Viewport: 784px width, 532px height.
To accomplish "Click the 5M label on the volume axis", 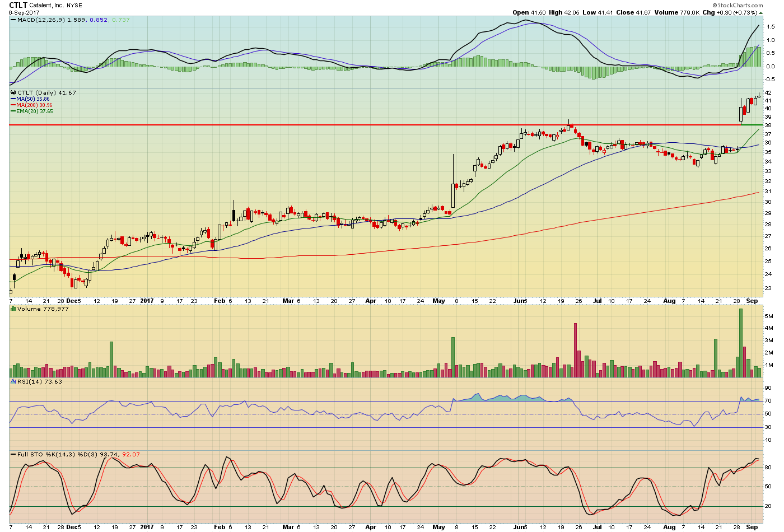I will [x=769, y=316].
